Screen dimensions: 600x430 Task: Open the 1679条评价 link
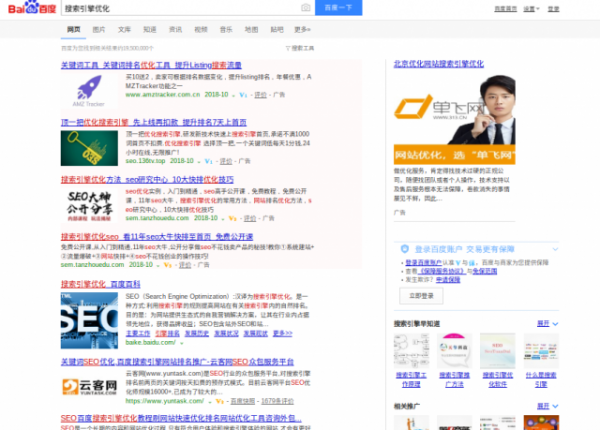pyautogui.click(x=277, y=401)
